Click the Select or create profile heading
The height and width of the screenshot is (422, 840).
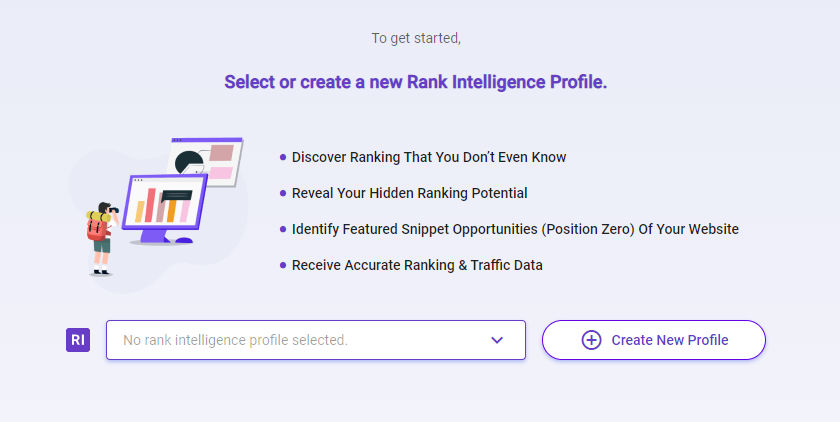point(415,82)
